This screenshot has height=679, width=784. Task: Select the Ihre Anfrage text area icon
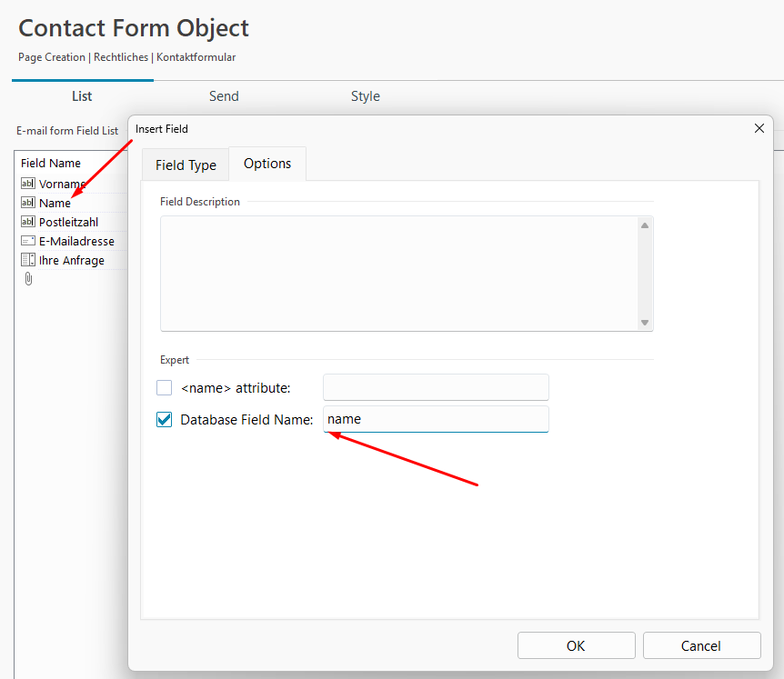pos(27,260)
